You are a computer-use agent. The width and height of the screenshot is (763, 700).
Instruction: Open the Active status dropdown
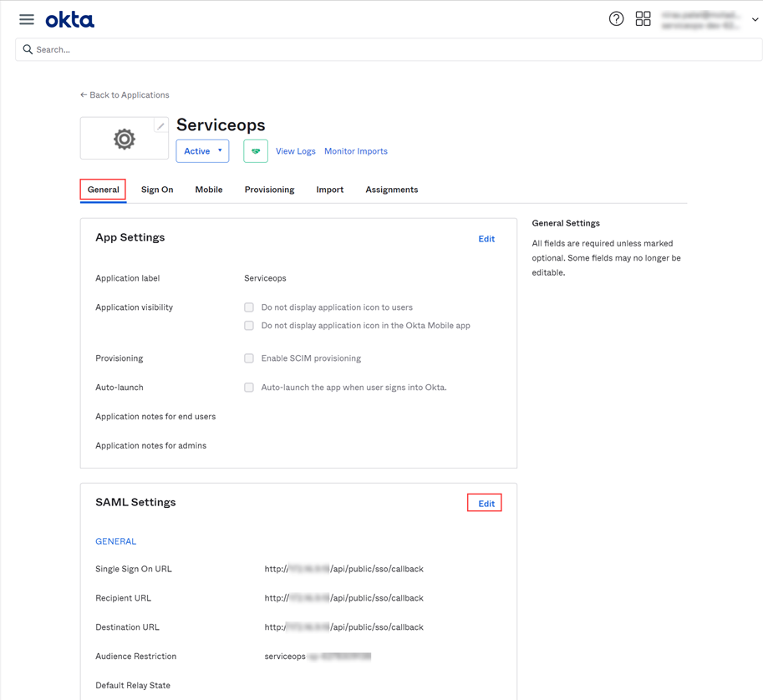pos(202,151)
